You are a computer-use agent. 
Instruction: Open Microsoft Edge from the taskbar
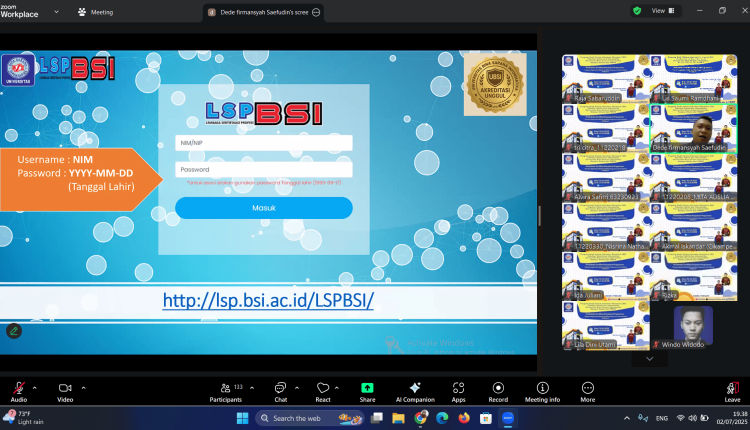(x=442, y=419)
